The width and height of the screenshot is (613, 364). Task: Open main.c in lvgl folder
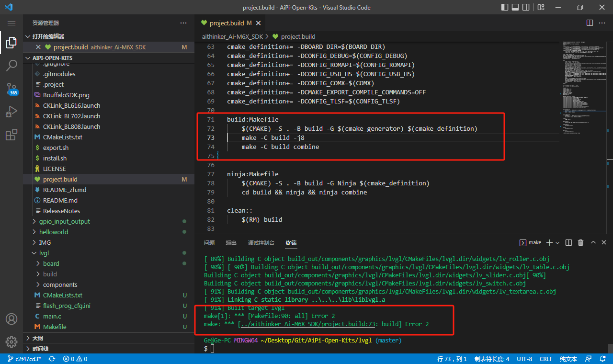(x=109, y=316)
